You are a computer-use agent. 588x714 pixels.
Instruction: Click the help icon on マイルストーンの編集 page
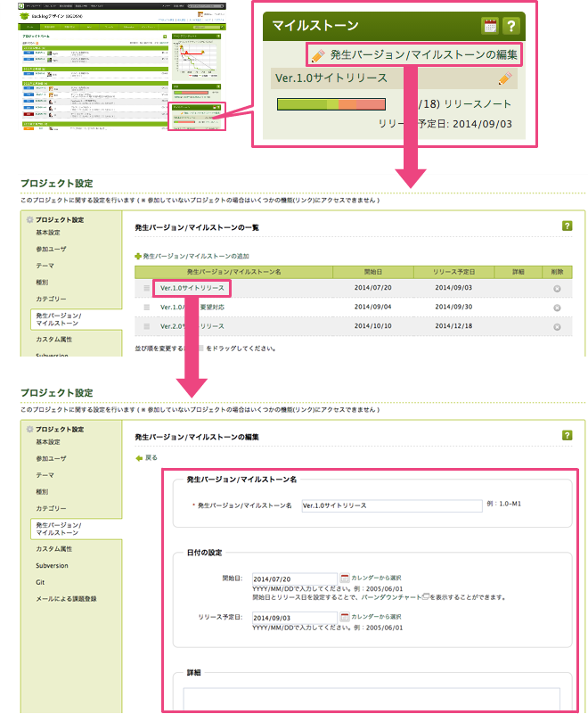click(568, 435)
